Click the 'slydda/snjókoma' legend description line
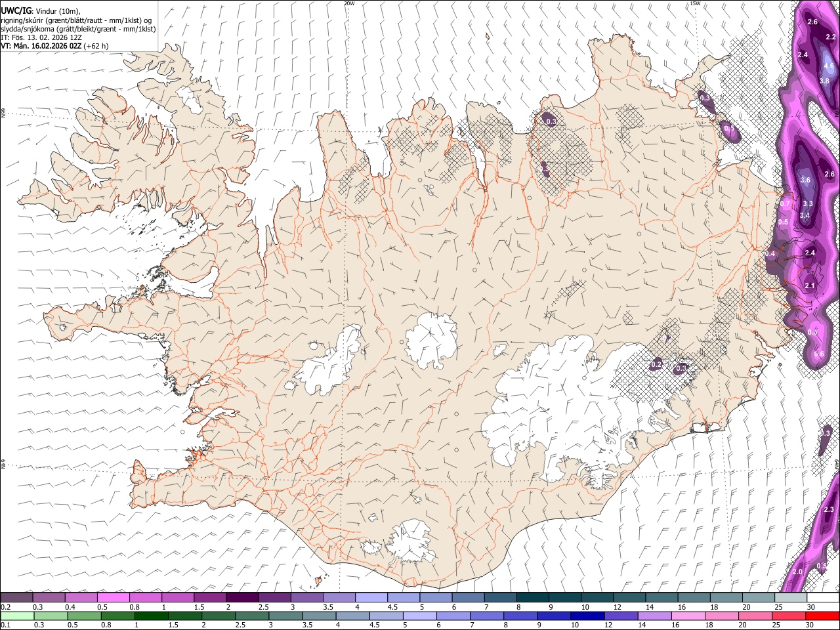 click(x=78, y=29)
